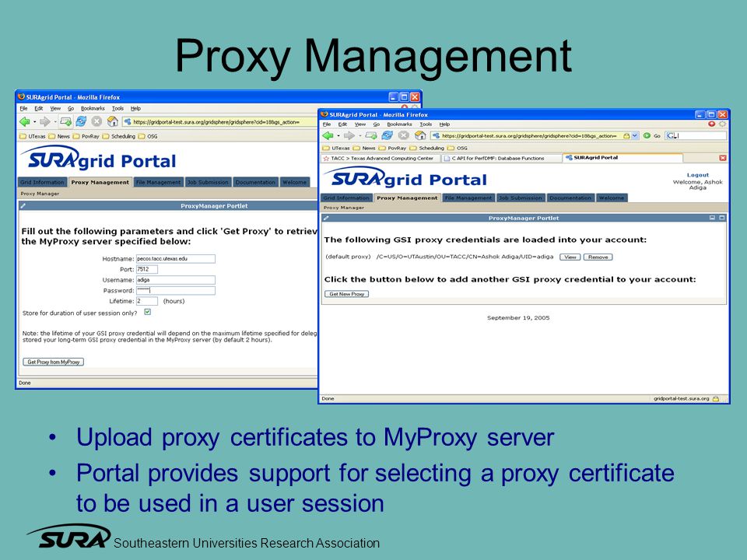Click Get New Proxy button
Image resolution: width=747 pixels, height=560 pixels.
(347, 294)
